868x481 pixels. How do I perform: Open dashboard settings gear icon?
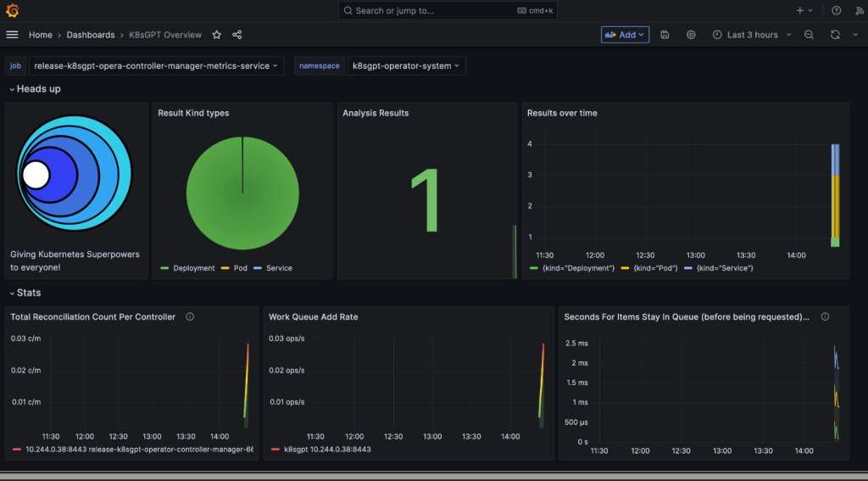[691, 35]
